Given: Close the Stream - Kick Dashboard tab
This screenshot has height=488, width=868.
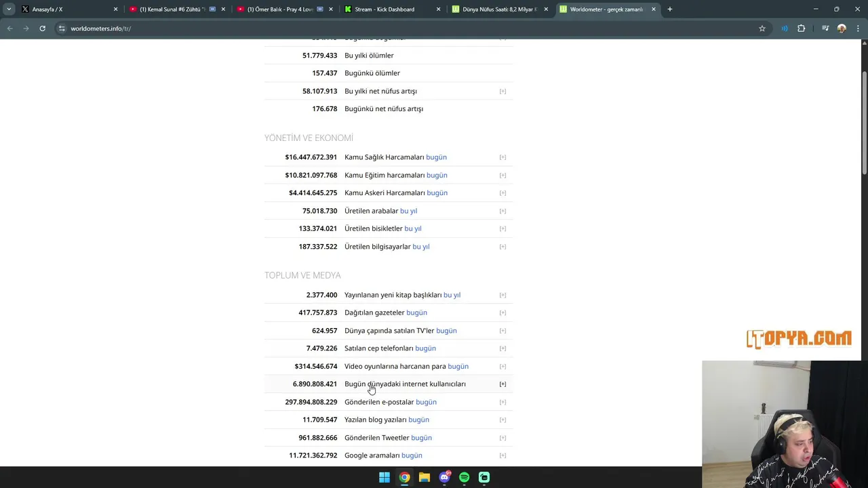Looking at the screenshot, I should click(x=438, y=9).
